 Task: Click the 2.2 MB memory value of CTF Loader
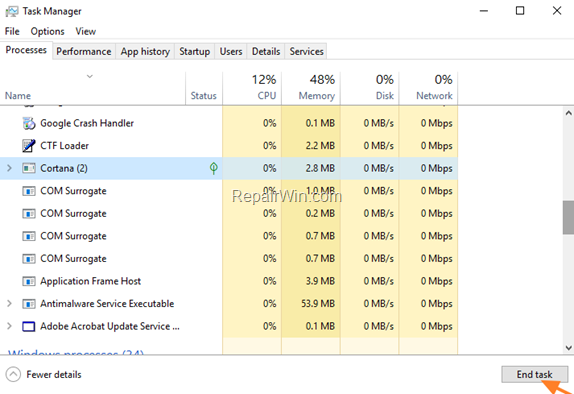tap(320, 146)
